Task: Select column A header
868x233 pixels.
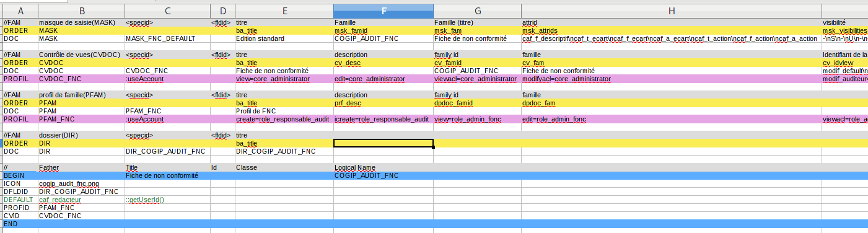Action: pyautogui.click(x=19, y=11)
